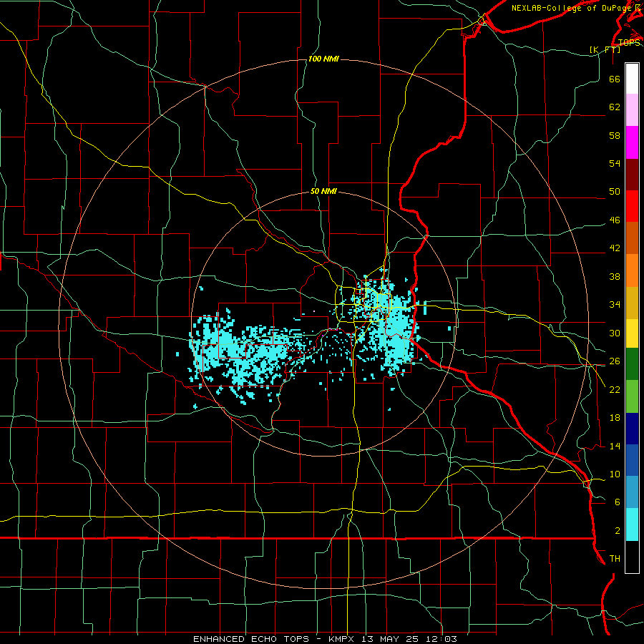Click the "TOPS" legend heading
The image size is (644, 644).
pos(629,42)
